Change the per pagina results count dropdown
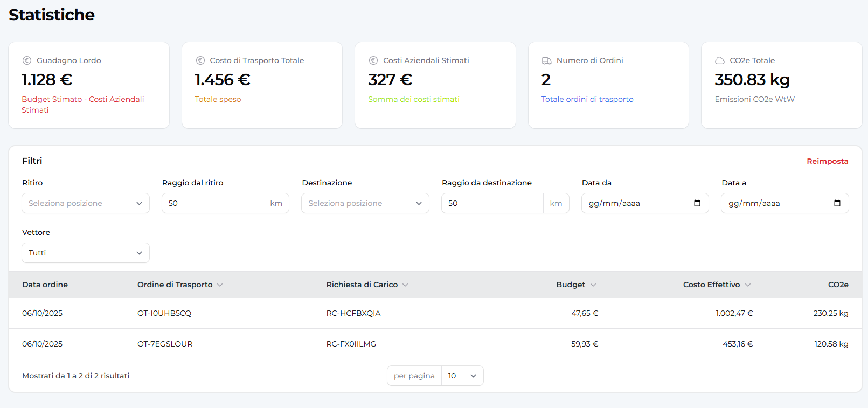868x408 pixels. tap(462, 376)
